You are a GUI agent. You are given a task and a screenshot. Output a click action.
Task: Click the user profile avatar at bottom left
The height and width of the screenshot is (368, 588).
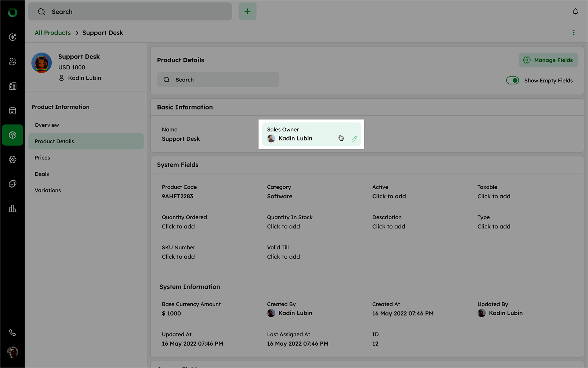pyautogui.click(x=12, y=352)
